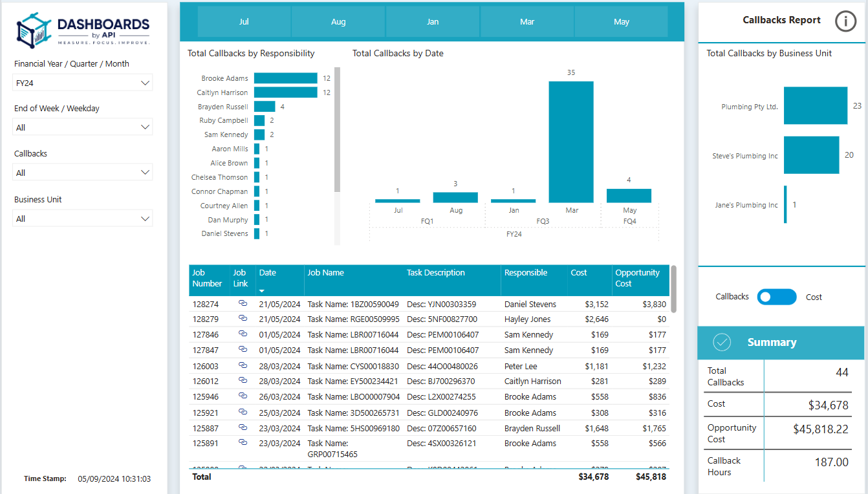Click the May month button
868x494 pixels.
[622, 22]
